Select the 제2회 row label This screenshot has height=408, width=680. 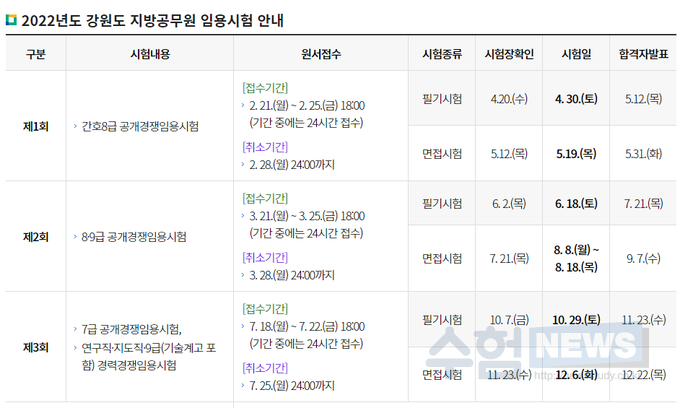tap(35, 237)
